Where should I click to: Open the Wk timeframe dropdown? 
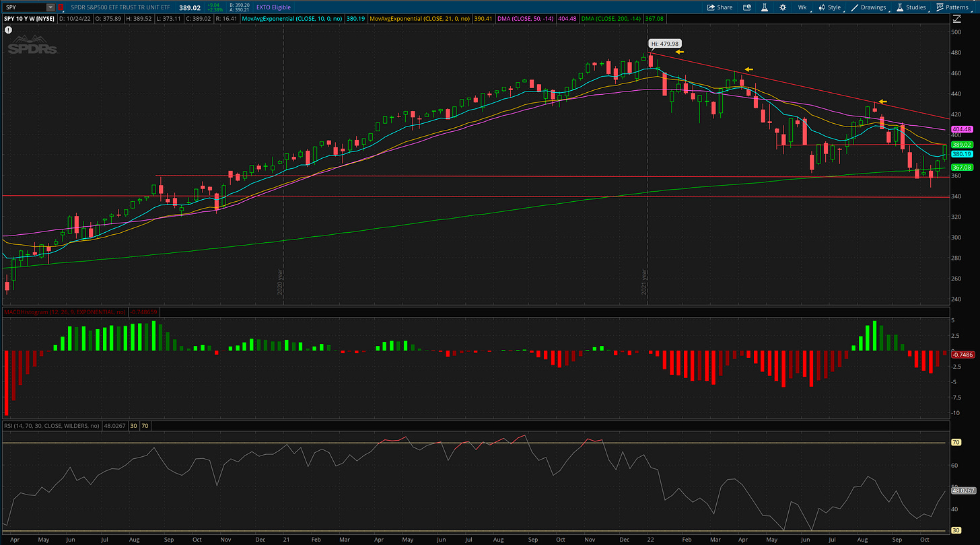click(802, 7)
